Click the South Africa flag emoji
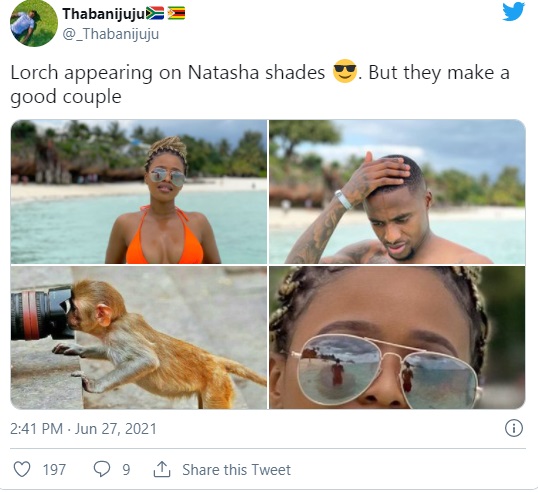The height and width of the screenshot is (492, 538). 155,14
